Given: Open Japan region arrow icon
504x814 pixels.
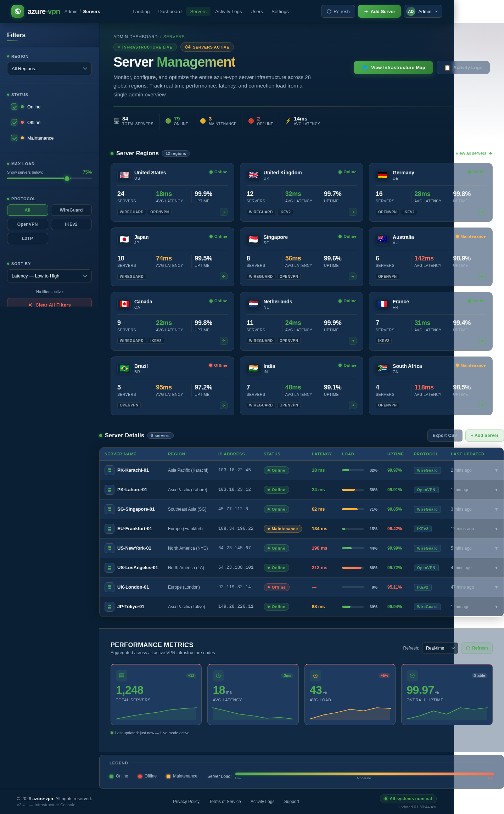Looking at the screenshot, I should click(x=224, y=276).
